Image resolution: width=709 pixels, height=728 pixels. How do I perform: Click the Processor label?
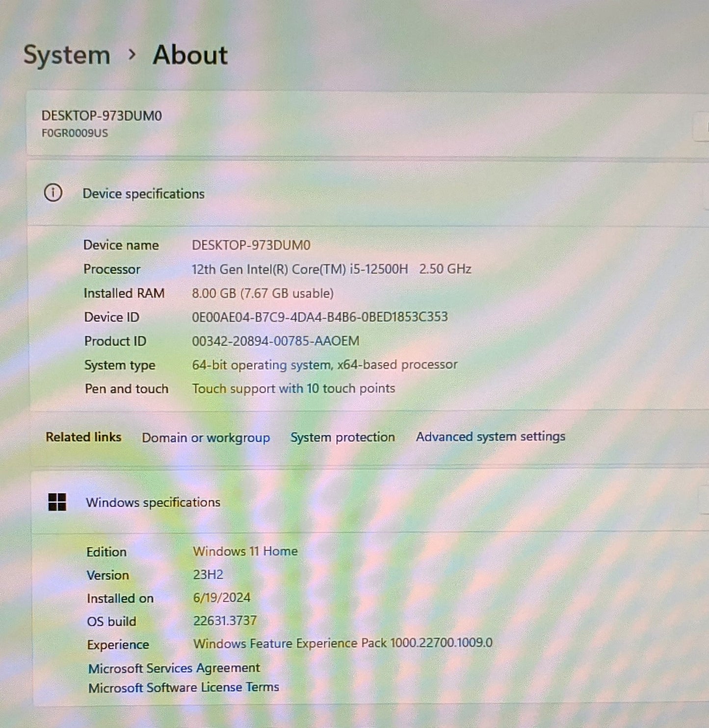point(112,269)
